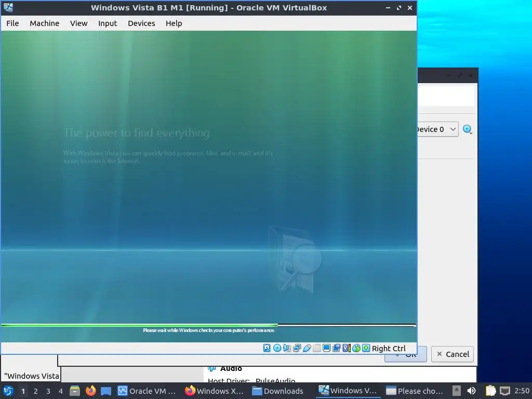This screenshot has width=532, height=399.
Task: Click the Right Ctrl host key label
Action: [389, 349]
